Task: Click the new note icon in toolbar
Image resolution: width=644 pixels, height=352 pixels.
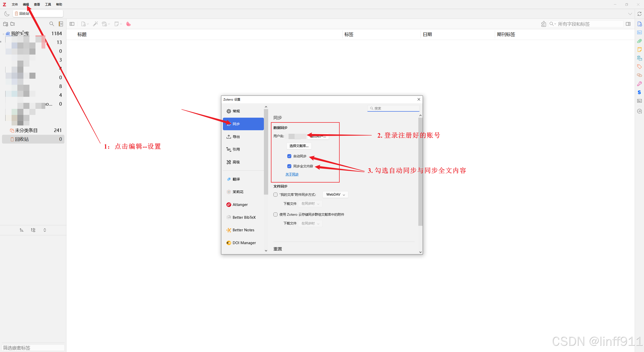Action: (117, 24)
